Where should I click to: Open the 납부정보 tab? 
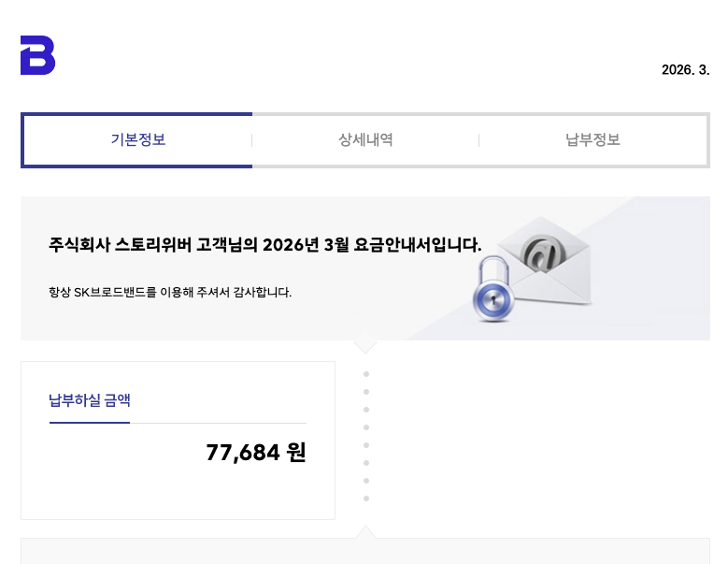click(592, 140)
